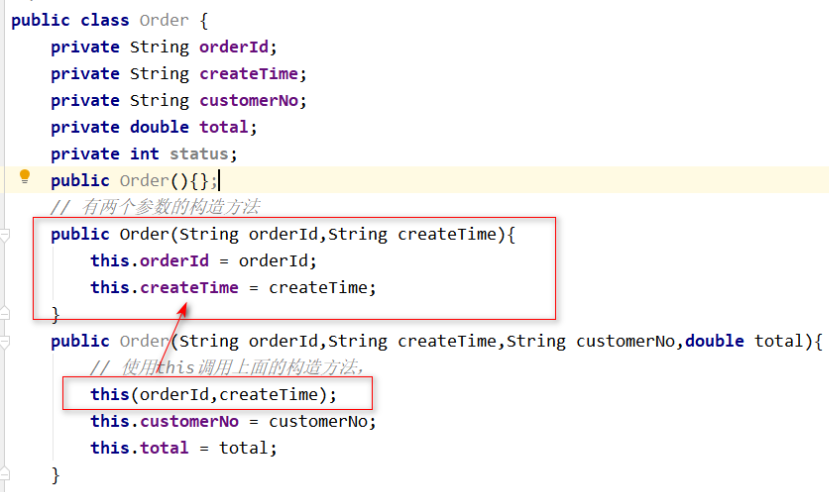Screen dimensions: 829x492
Task: Click fold end marker of two-parameter constructor
Action: pos(5,313)
